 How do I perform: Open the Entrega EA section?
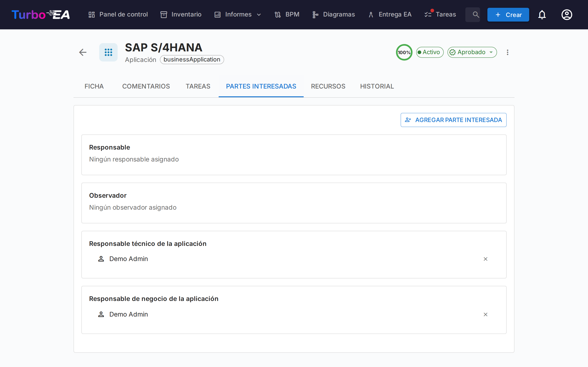[x=390, y=14]
